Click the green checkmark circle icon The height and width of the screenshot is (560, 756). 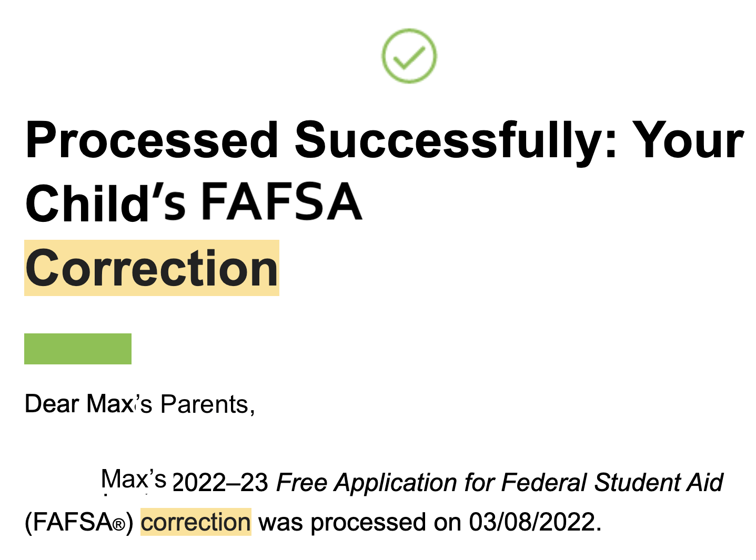tap(409, 56)
